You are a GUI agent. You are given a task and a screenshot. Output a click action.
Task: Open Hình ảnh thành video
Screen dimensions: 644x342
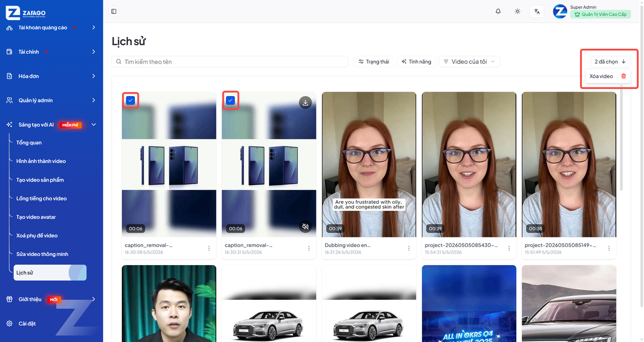[41, 161]
